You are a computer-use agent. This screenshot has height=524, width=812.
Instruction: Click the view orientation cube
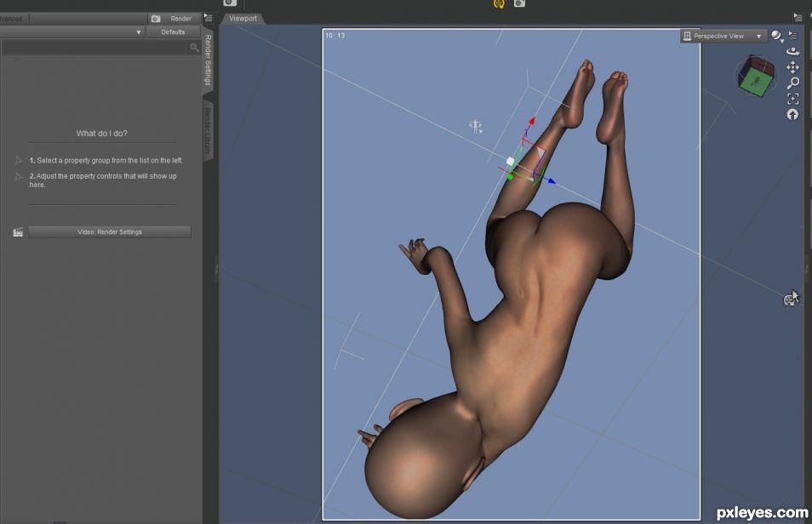[756, 76]
